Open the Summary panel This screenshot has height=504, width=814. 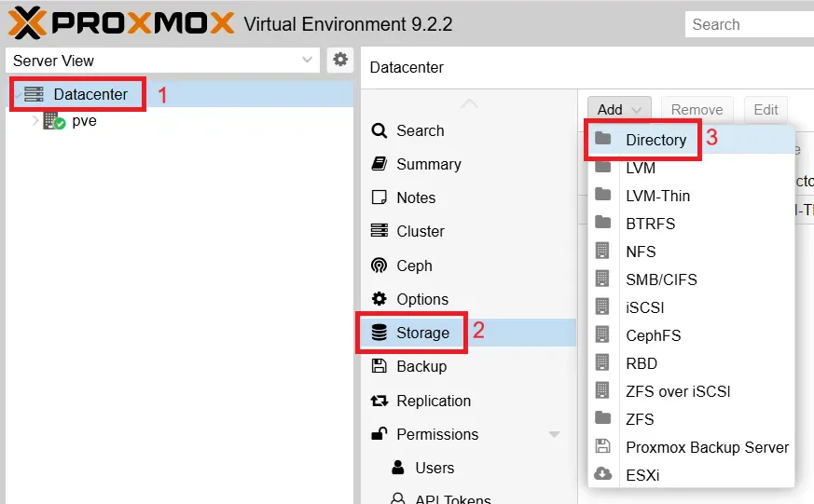point(468,164)
